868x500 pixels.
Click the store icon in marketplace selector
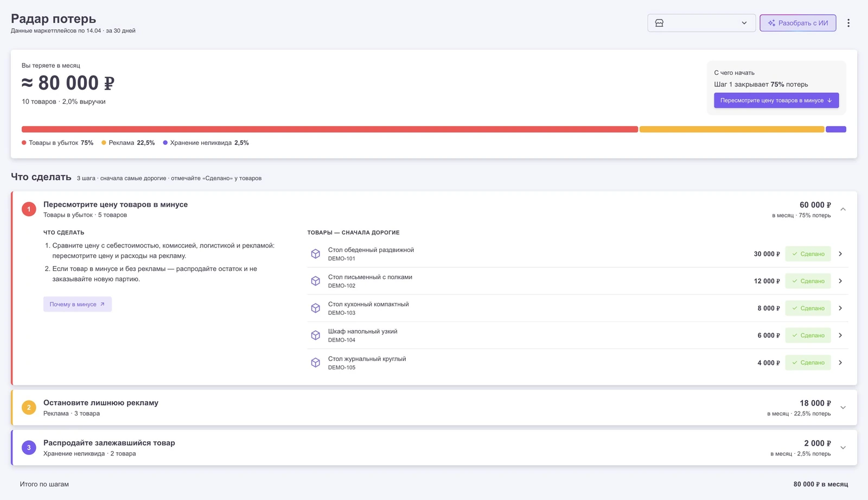point(659,23)
